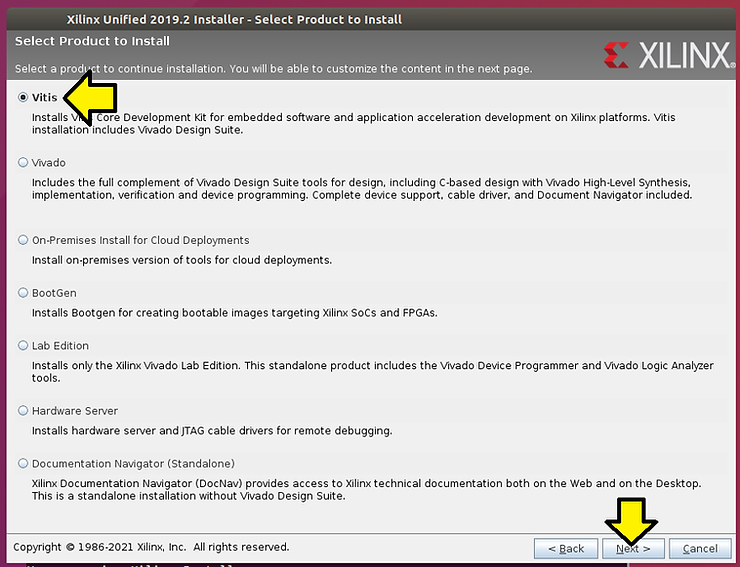Click the Select Product to Install heading

coord(91,41)
